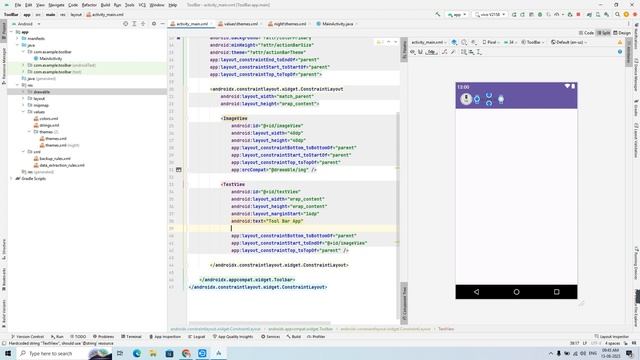Open the API 34 version dropdown
The image size is (640, 360).
pos(510,42)
